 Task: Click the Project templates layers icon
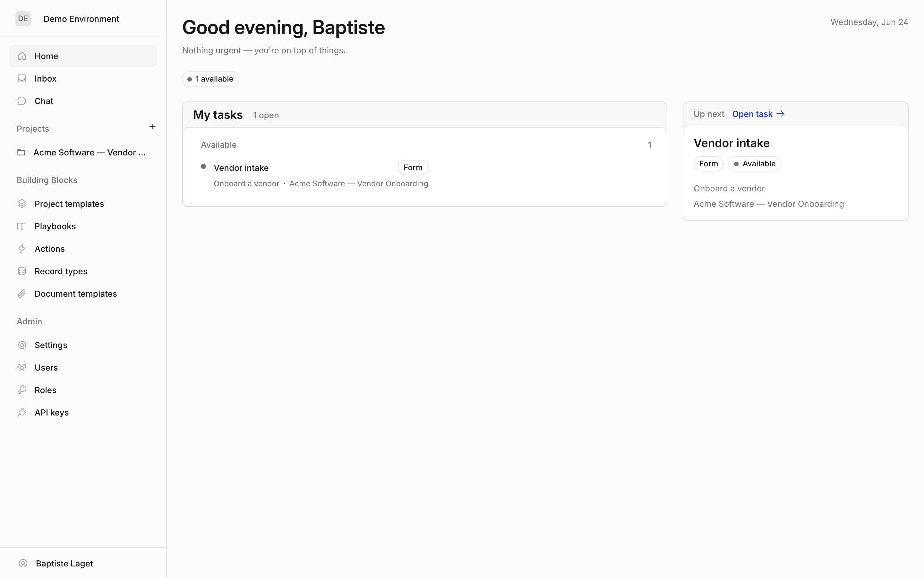tap(22, 204)
